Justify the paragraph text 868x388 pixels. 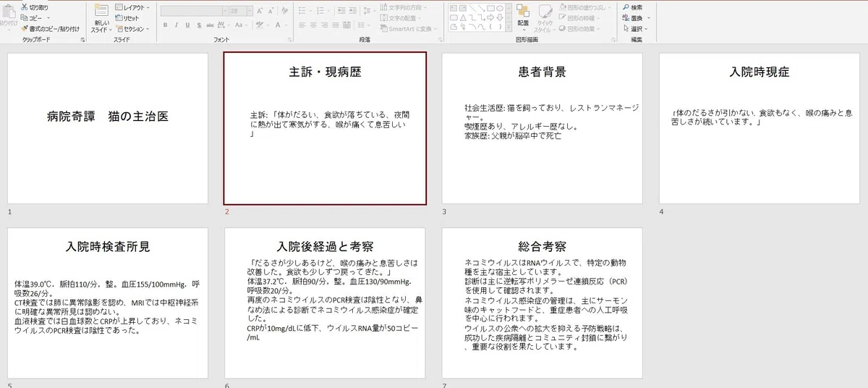pos(336,25)
